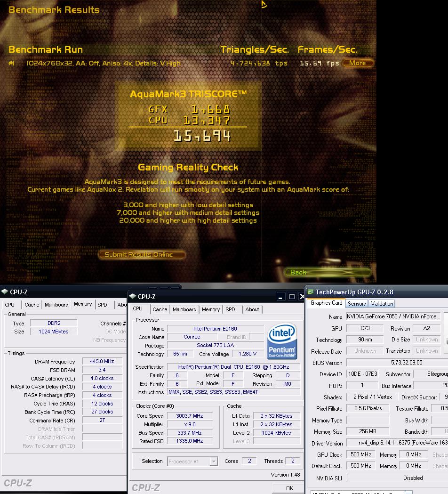Click the back CPU-Z window title icon
The image size is (448, 494).
click(4, 292)
